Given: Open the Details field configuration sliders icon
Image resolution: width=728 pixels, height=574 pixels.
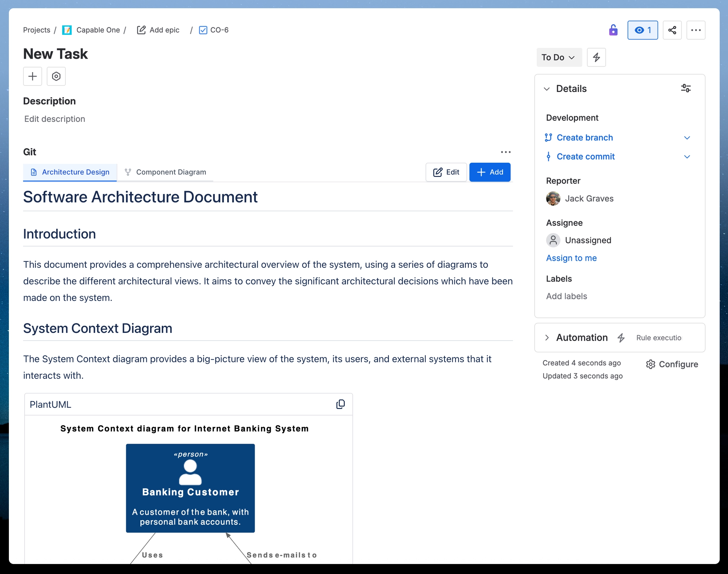Looking at the screenshot, I should click(686, 88).
